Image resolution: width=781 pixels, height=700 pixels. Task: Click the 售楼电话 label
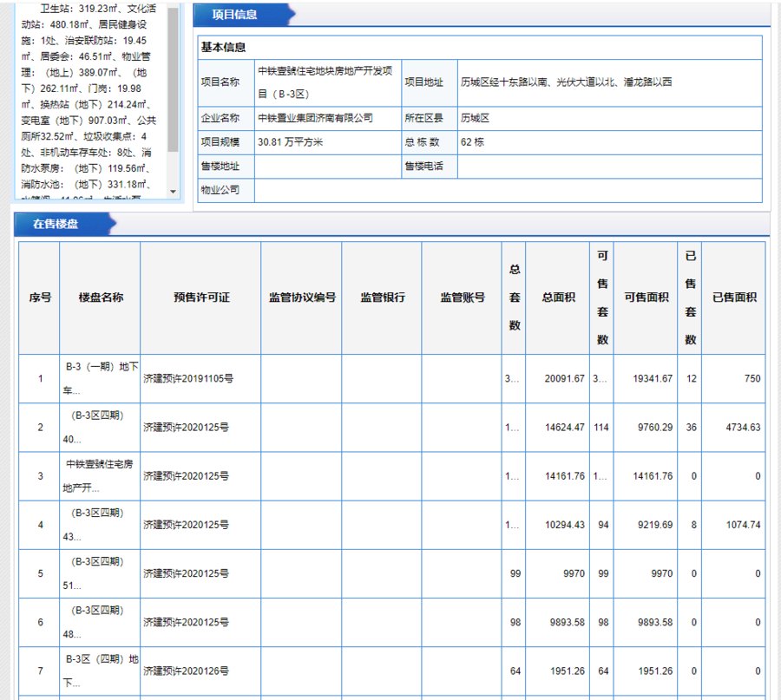point(423,167)
